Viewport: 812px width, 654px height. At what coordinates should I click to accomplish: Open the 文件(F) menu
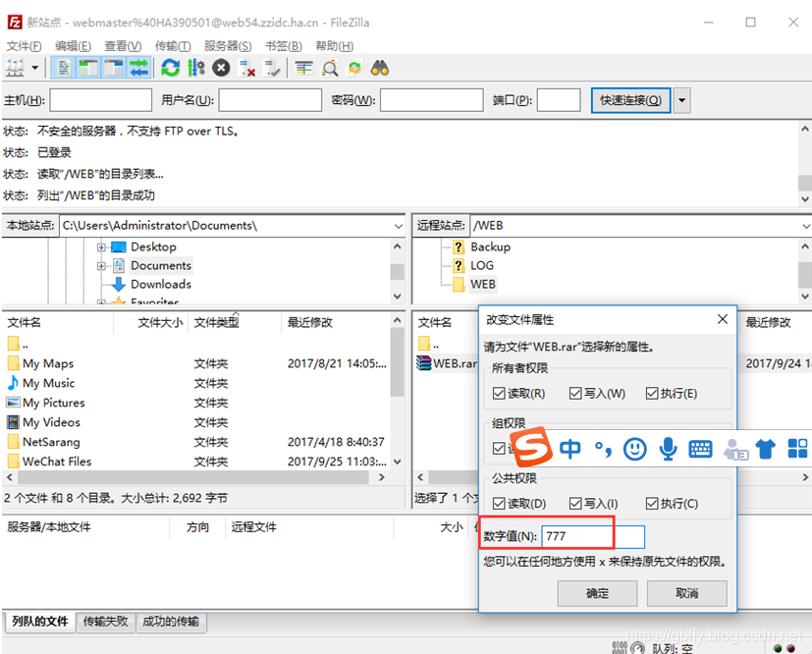click(24, 46)
